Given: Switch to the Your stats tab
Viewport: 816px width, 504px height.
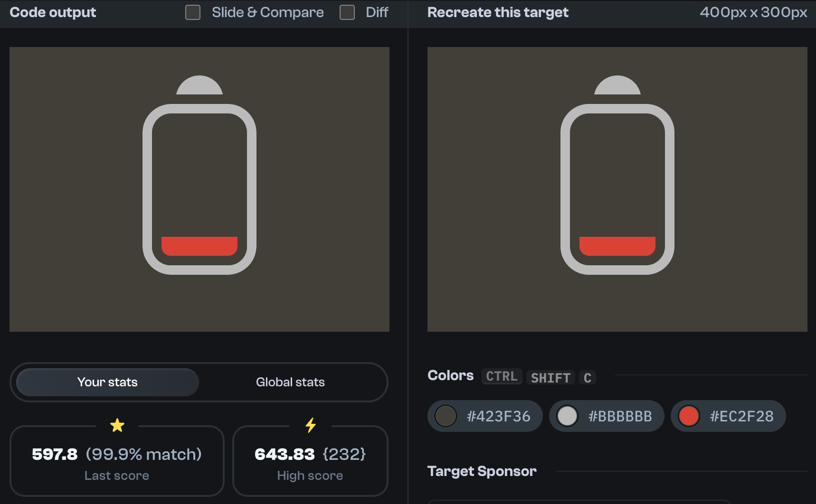Looking at the screenshot, I should pyautogui.click(x=107, y=382).
